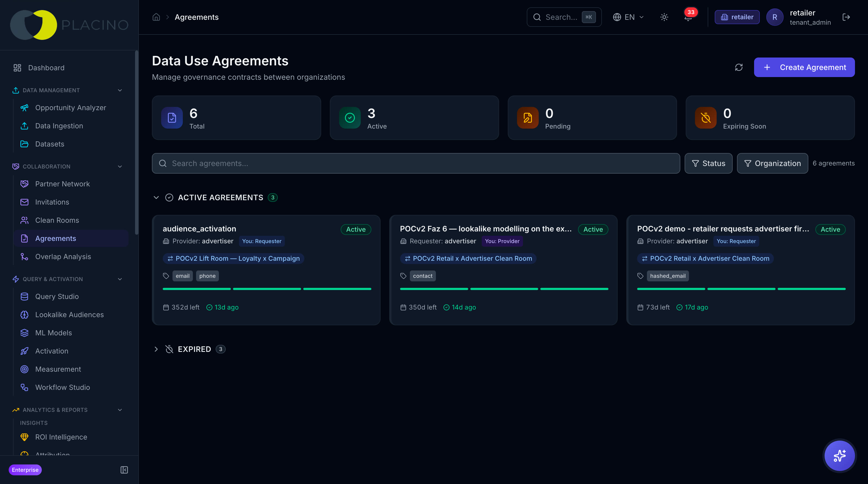Open the POCv2 demo retailer requests agreement
Viewport: 868px width, 484px height.
point(741,270)
